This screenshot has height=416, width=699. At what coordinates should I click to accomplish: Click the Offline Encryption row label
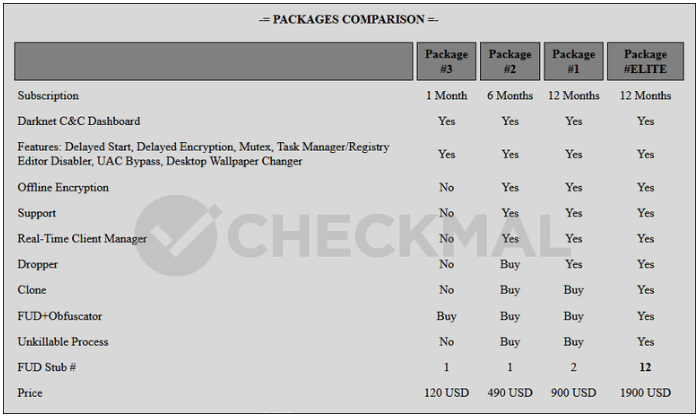(x=63, y=187)
